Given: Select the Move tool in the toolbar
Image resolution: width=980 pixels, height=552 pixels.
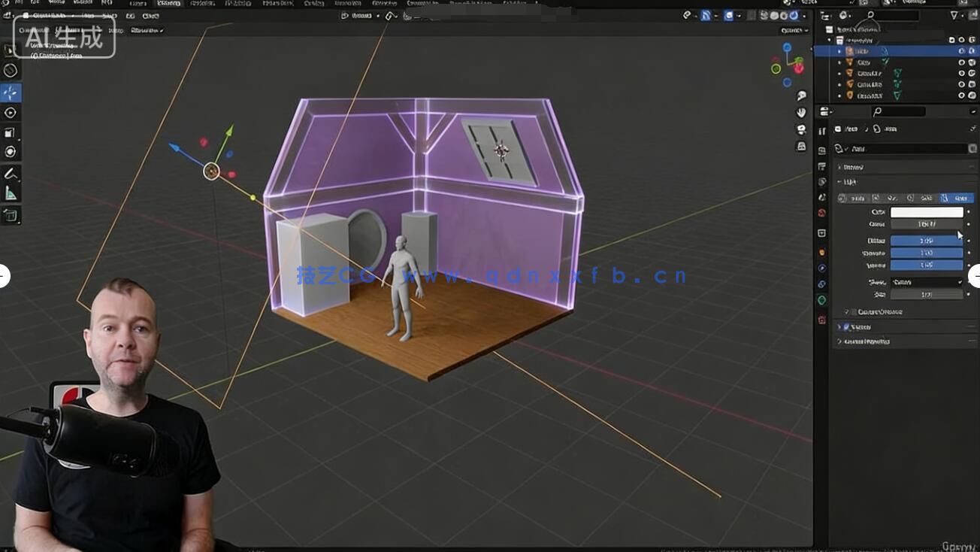Looking at the screenshot, I should [x=11, y=92].
